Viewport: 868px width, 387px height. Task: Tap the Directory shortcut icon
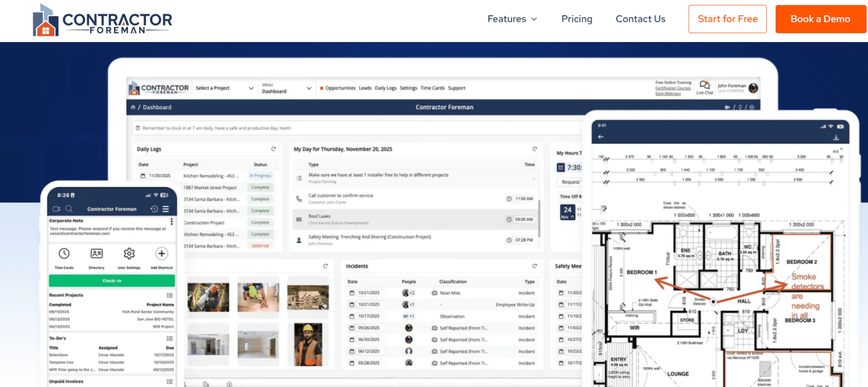click(97, 254)
